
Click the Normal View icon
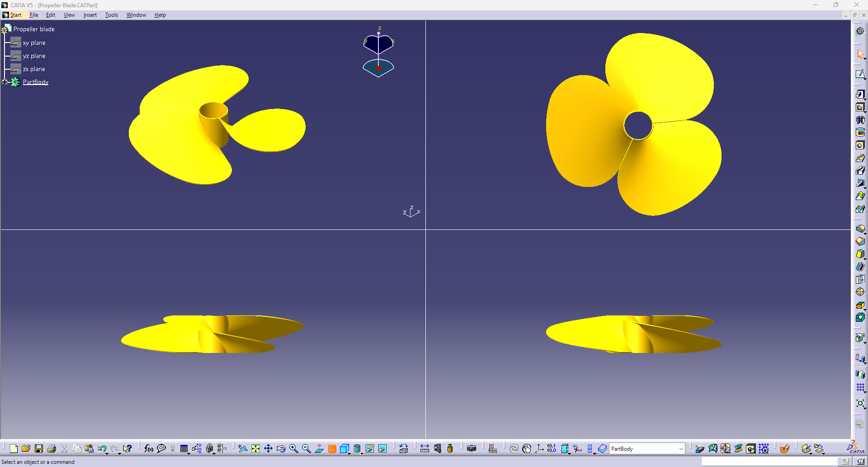319,448
